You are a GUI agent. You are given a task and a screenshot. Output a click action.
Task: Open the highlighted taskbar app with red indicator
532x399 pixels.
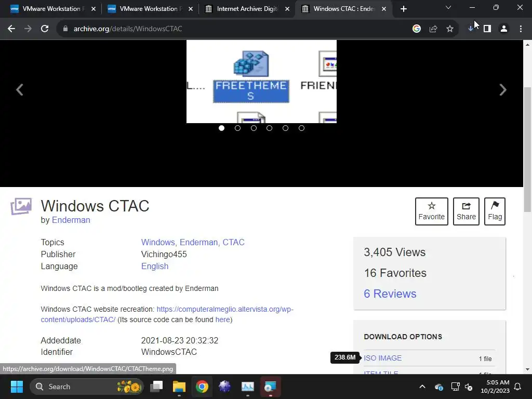(270, 387)
